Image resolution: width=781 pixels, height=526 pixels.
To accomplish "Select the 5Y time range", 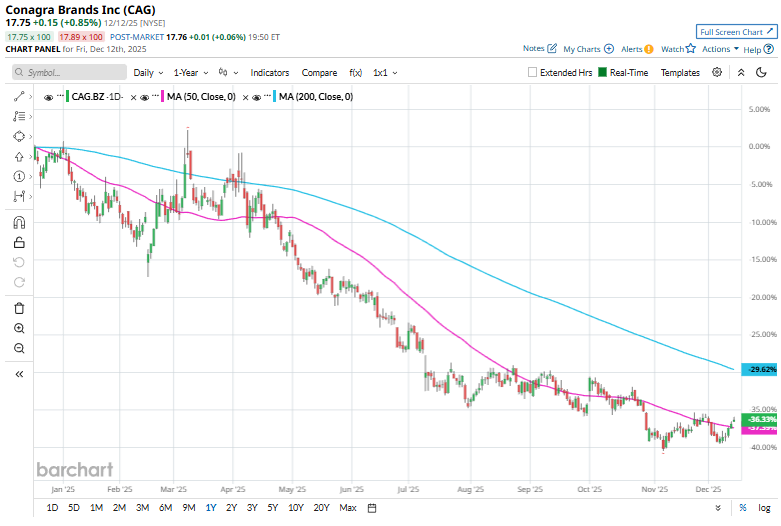I will tap(272, 508).
